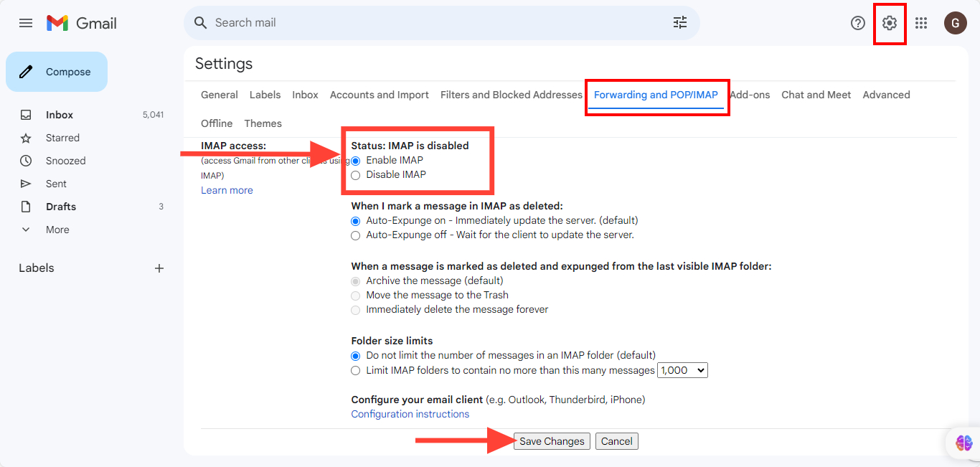The image size is (980, 467).
Task: Create a new label with plus icon
Action: [x=159, y=268]
